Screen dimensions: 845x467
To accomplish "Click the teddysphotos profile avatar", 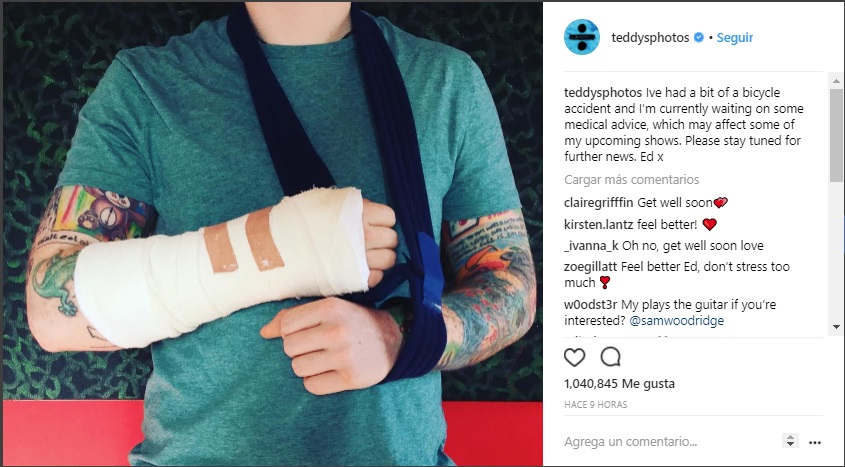I will coord(581,37).
